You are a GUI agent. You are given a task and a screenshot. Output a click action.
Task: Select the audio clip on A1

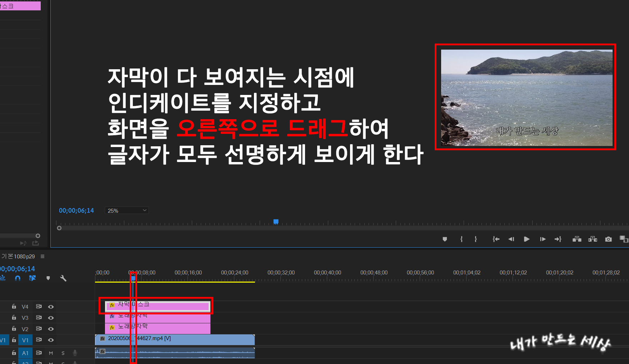(175, 353)
